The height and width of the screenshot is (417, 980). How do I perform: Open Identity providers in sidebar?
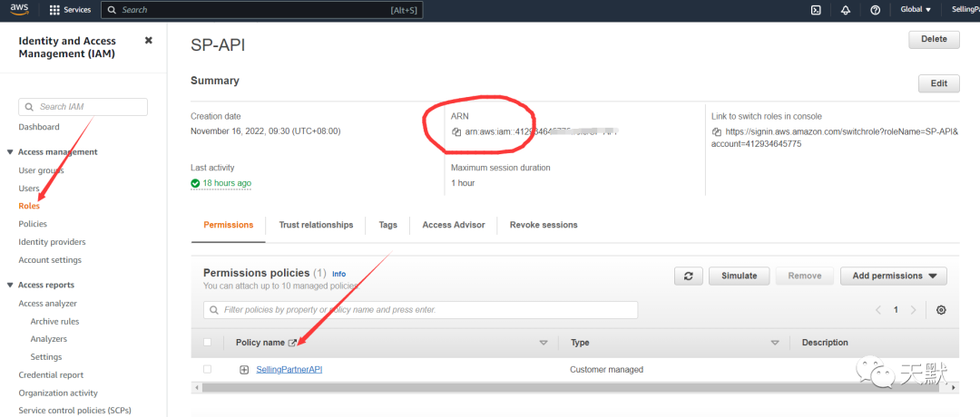(x=53, y=242)
